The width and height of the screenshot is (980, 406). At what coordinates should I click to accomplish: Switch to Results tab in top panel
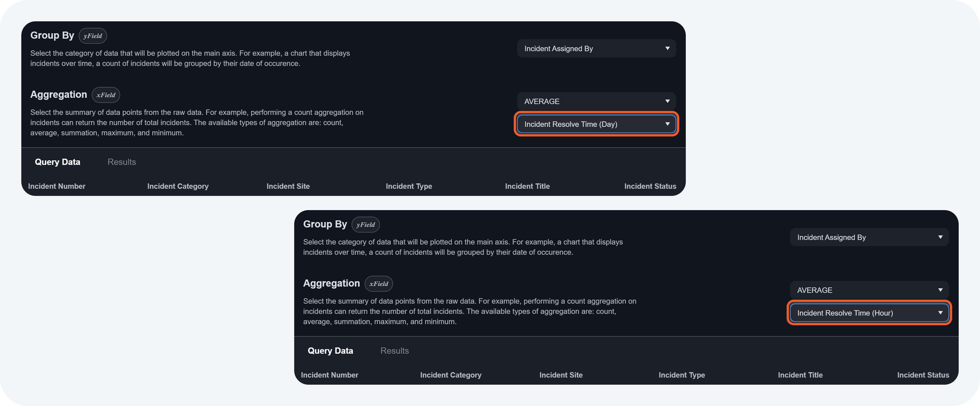(x=121, y=162)
